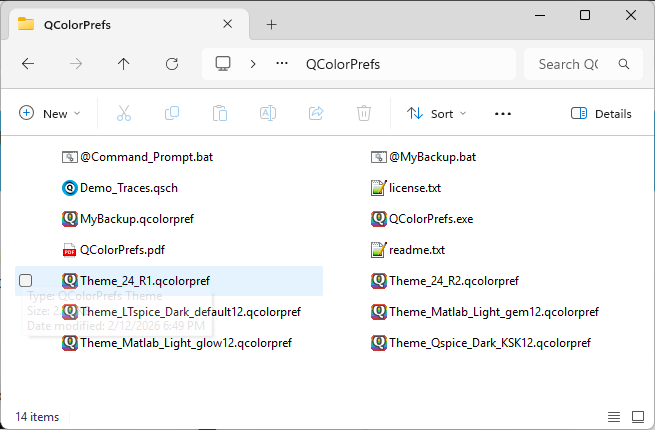This screenshot has height=430, width=655.
Task: Add a new tab
Action: point(270,24)
